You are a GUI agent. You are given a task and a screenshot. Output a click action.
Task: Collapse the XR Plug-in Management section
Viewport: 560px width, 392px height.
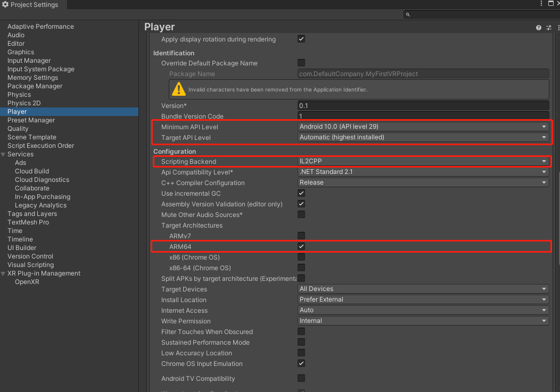4,273
